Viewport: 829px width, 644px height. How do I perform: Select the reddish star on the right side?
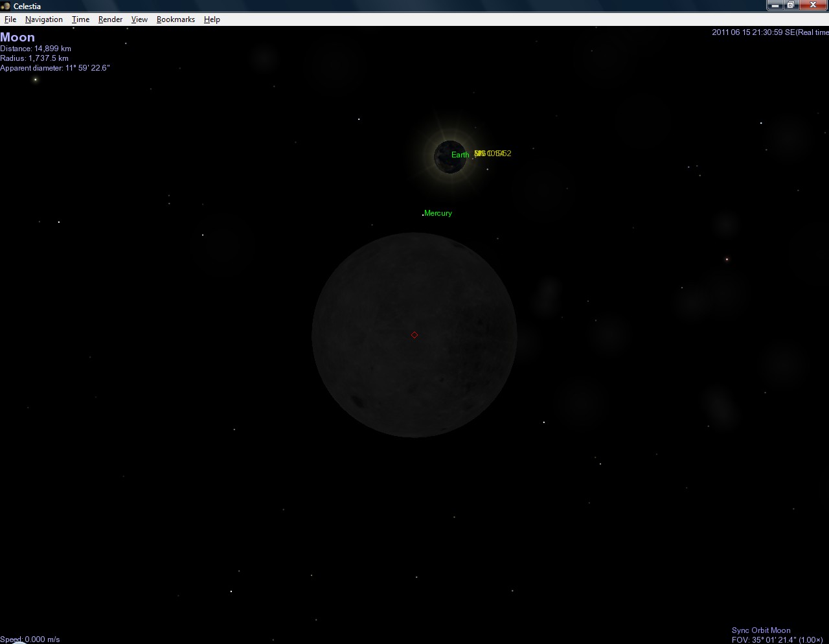click(x=727, y=259)
